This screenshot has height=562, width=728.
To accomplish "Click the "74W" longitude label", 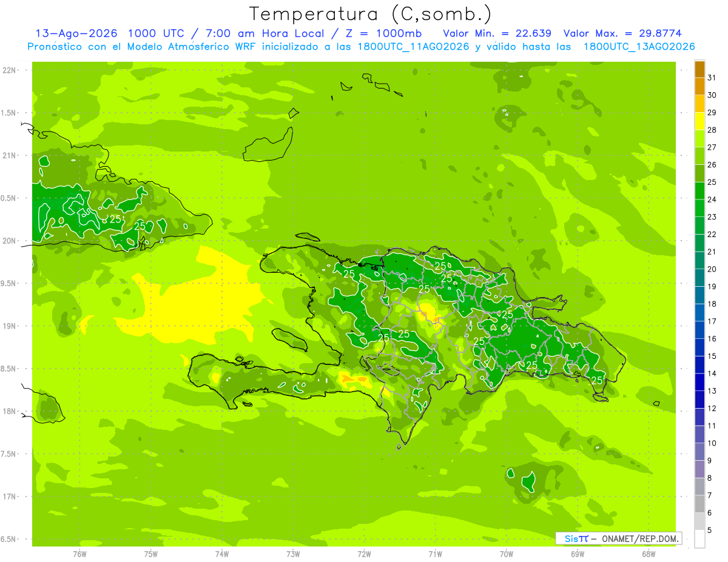I will (x=221, y=554).
